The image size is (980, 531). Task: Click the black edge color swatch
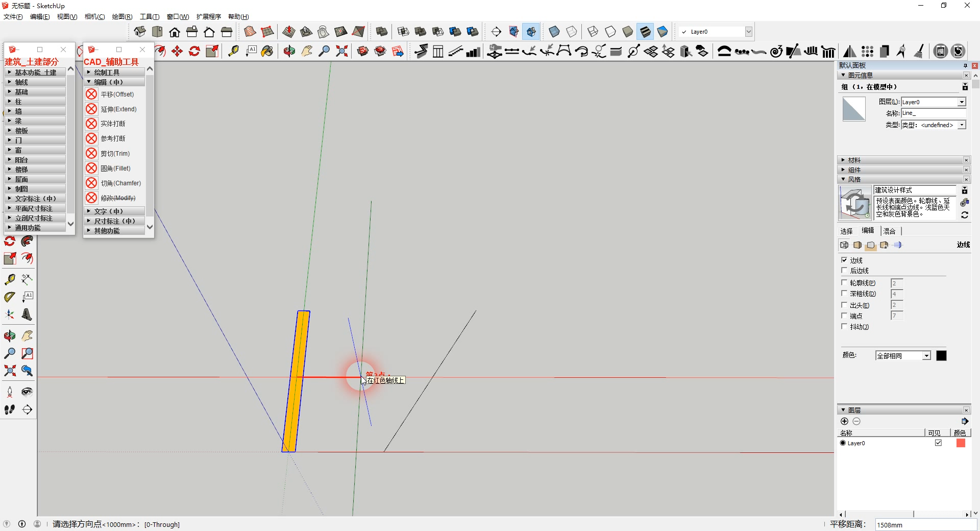[941, 356]
